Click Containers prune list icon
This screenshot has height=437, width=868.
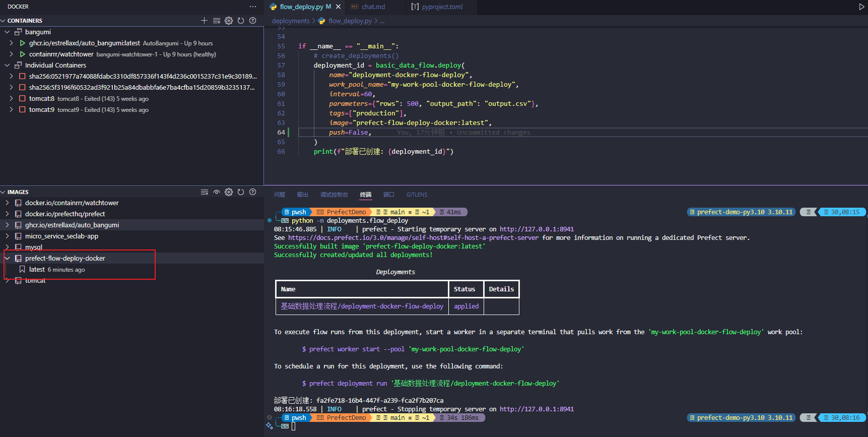tap(217, 21)
